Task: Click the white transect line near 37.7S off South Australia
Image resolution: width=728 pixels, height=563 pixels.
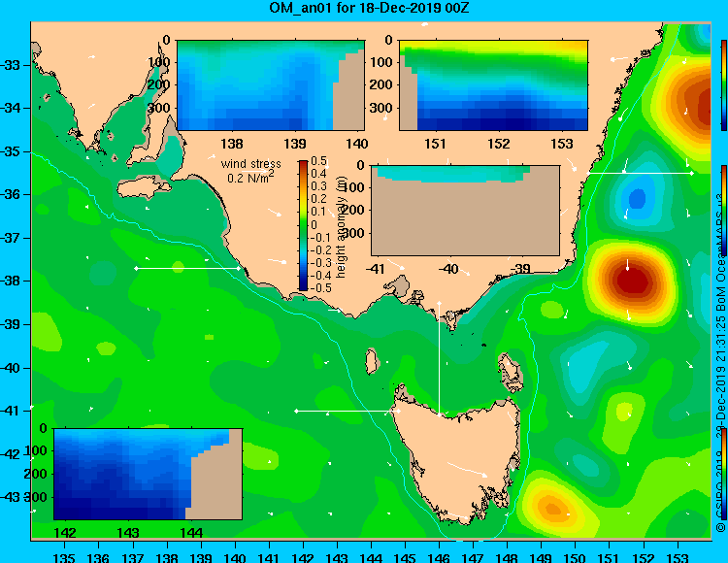Action: tap(187, 268)
